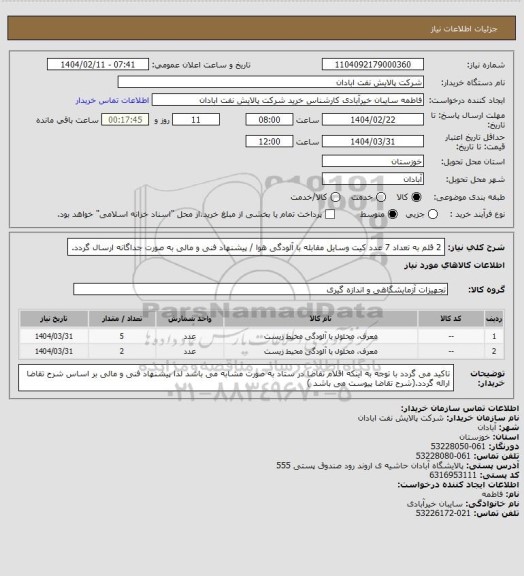Click the جزئیات اطلاعات نیاز header title
The width and height of the screenshot is (524, 576).
464,29
